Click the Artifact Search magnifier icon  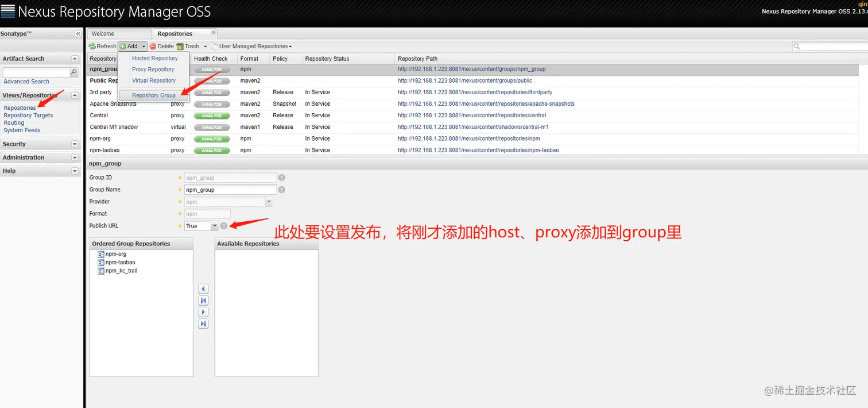pyautogui.click(x=73, y=72)
